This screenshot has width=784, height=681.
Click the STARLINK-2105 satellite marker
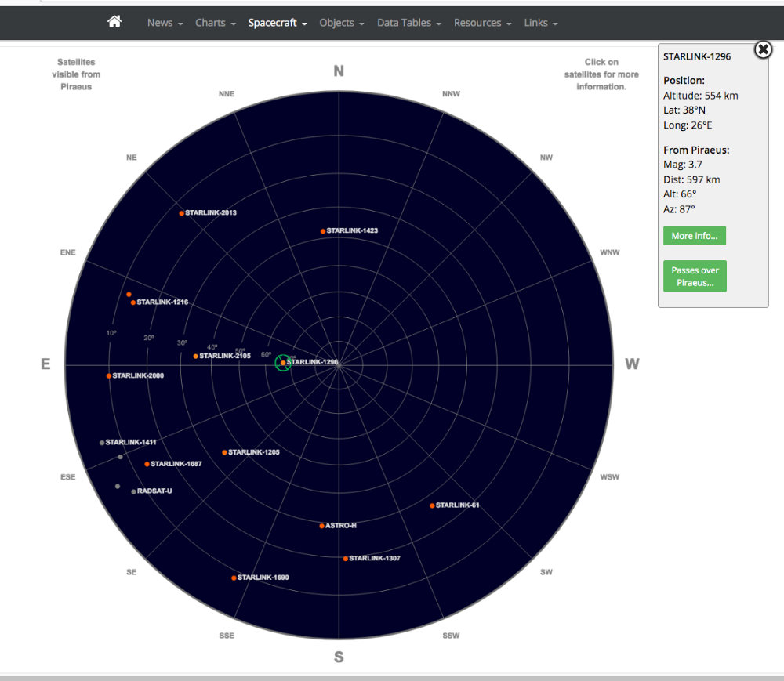coord(196,357)
